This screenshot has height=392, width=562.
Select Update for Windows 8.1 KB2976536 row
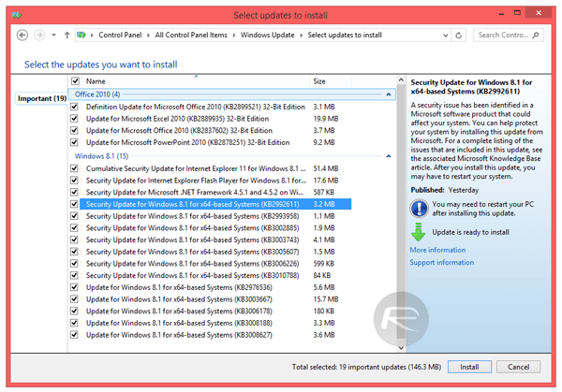[179, 287]
